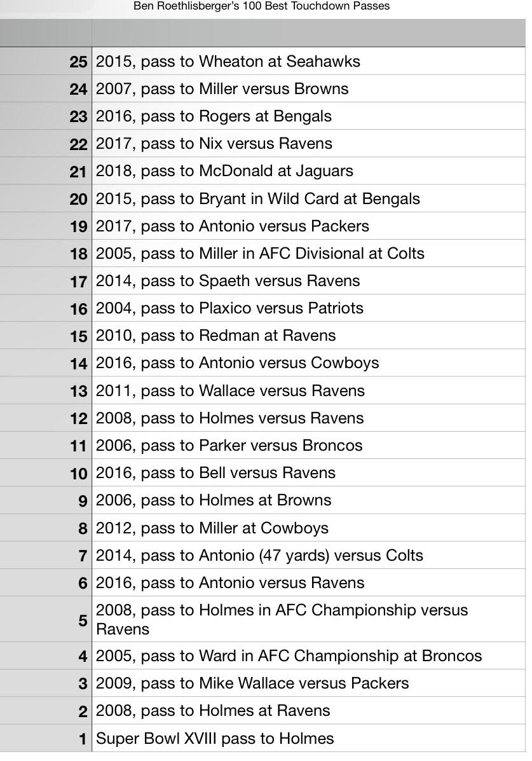Select the Redman at Ravens cell
This screenshot has height=761, width=532.
308,336
